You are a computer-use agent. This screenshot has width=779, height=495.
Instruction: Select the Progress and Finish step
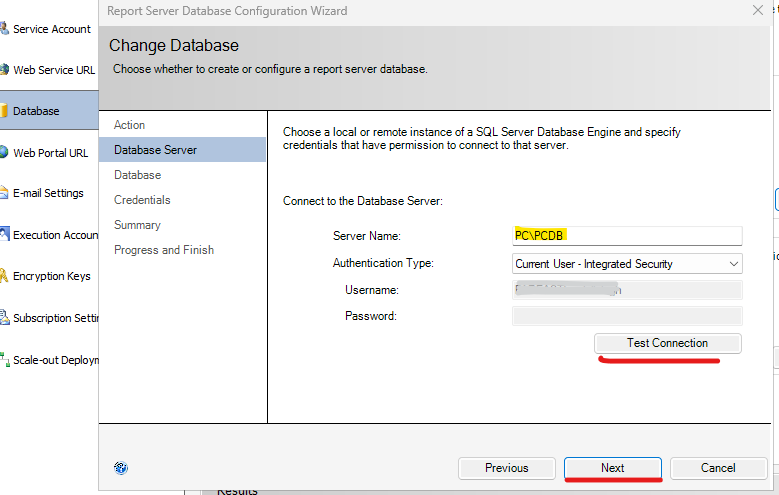(x=164, y=249)
